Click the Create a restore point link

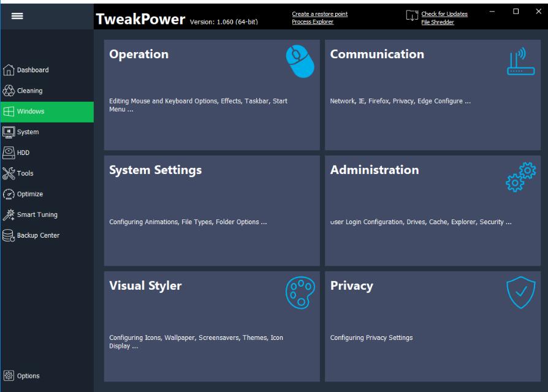319,14
